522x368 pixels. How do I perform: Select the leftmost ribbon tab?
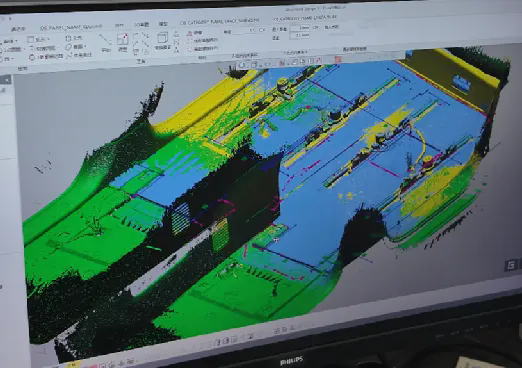tap(18, 29)
